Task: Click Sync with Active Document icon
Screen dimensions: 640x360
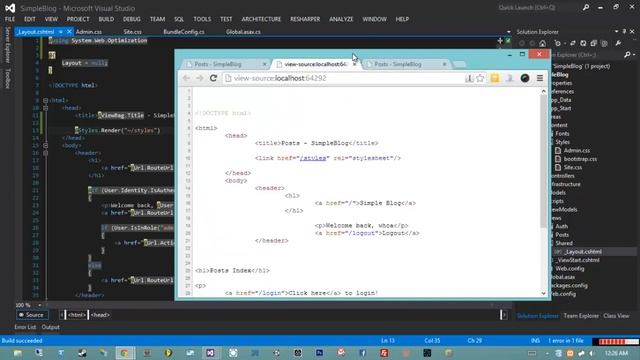Action: coord(573,43)
